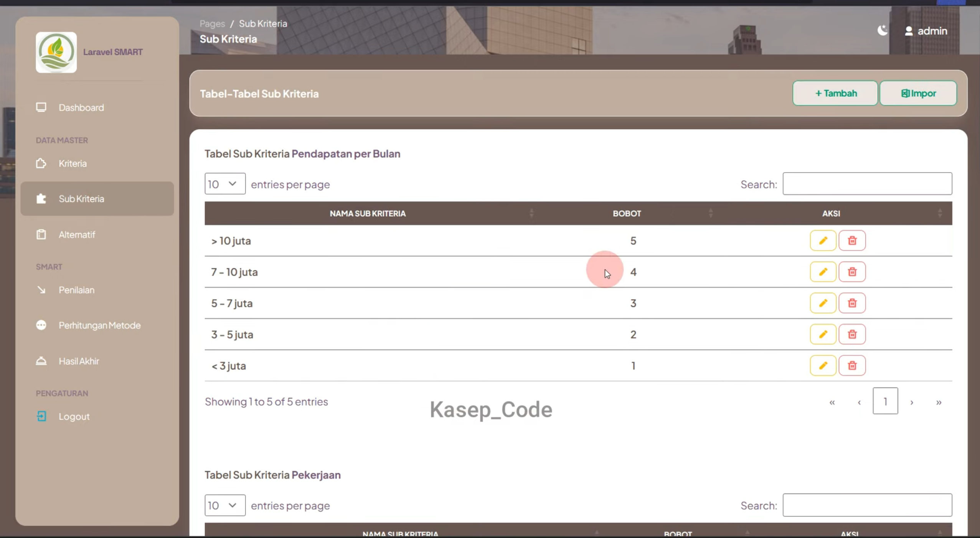Open entries per page dropdown for Pendapatan table

tap(225, 184)
